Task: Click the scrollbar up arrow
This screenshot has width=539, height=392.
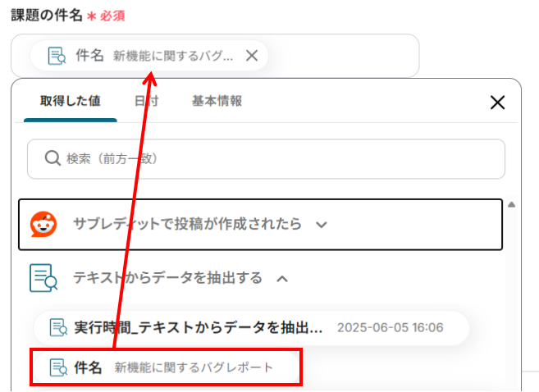Action: click(511, 205)
